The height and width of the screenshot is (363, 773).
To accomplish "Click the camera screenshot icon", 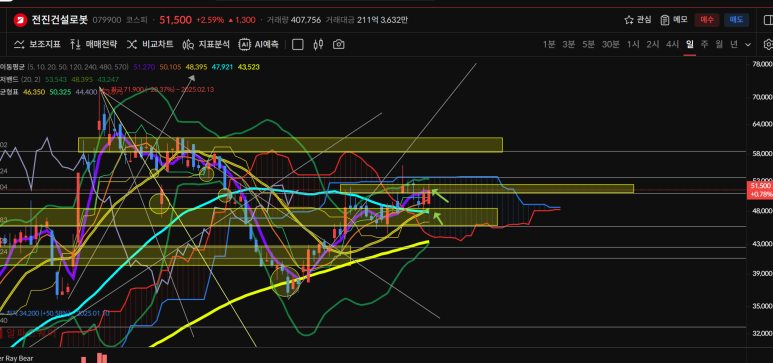I will coord(338,44).
